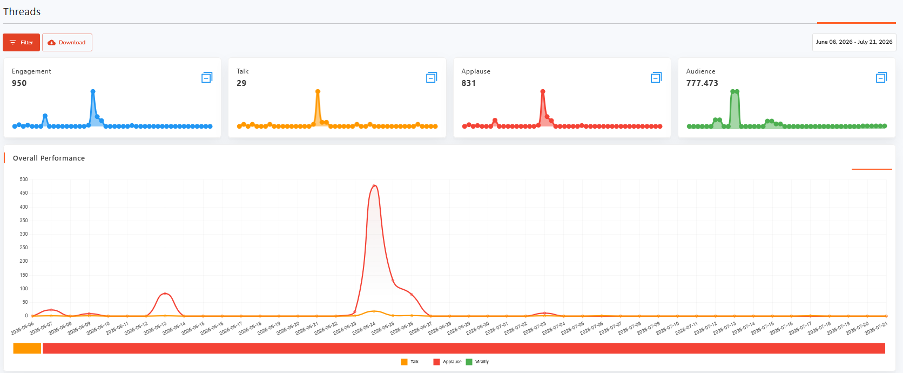
Task: Click the Talk card copy icon
Action: [x=432, y=77]
